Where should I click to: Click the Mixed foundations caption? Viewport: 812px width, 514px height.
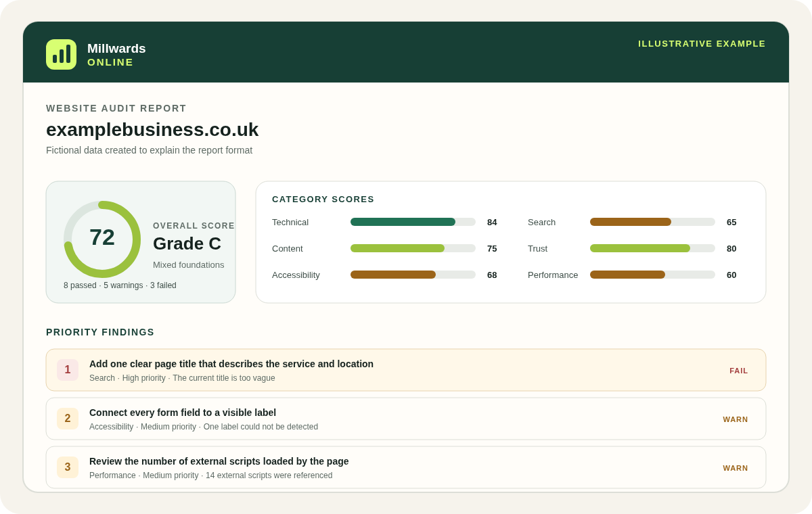pyautogui.click(x=188, y=265)
